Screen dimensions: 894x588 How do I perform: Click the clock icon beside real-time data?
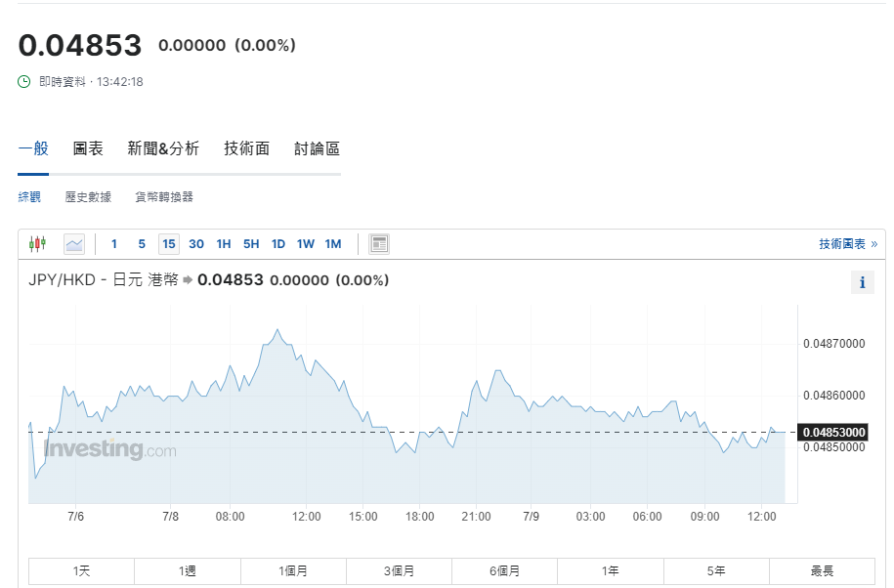pos(24,82)
